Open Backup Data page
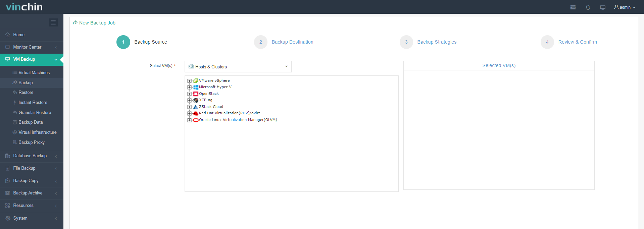The image size is (644, 229). click(32, 122)
